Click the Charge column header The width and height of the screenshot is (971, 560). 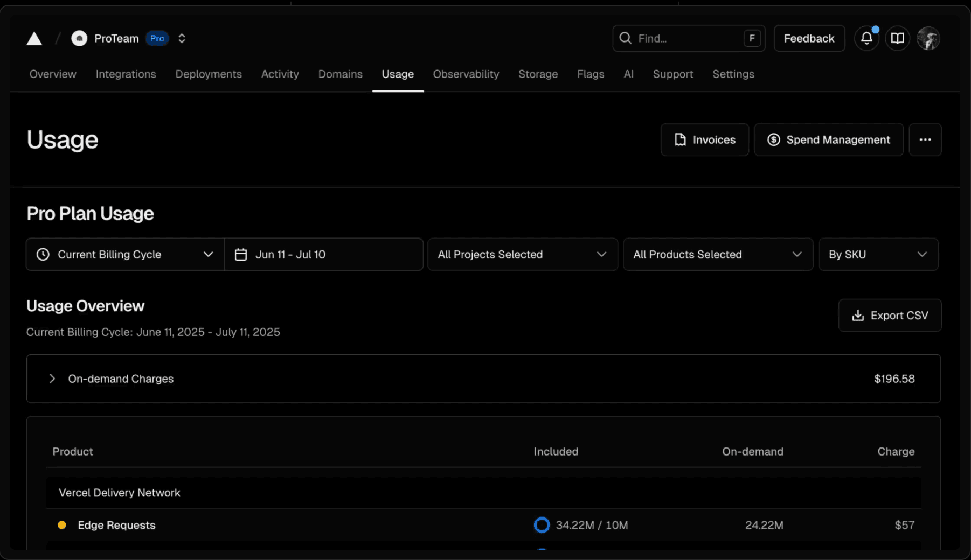point(896,452)
